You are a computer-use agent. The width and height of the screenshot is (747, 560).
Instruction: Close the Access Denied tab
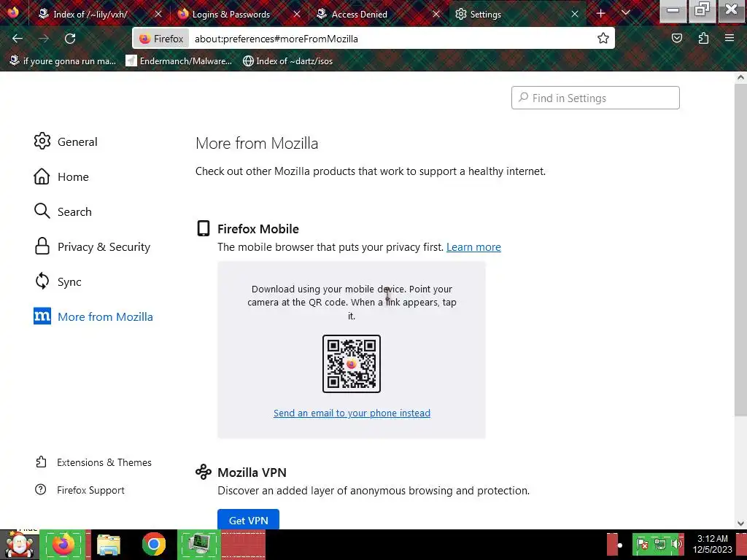[x=436, y=15]
